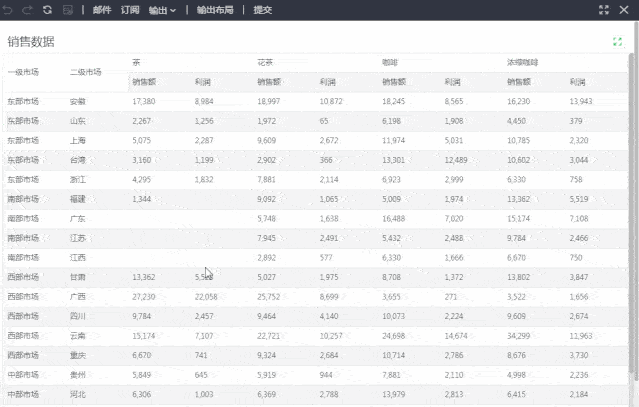639x407 pixels.
Task: Select the 广西 cell
Action: pos(77,297)
